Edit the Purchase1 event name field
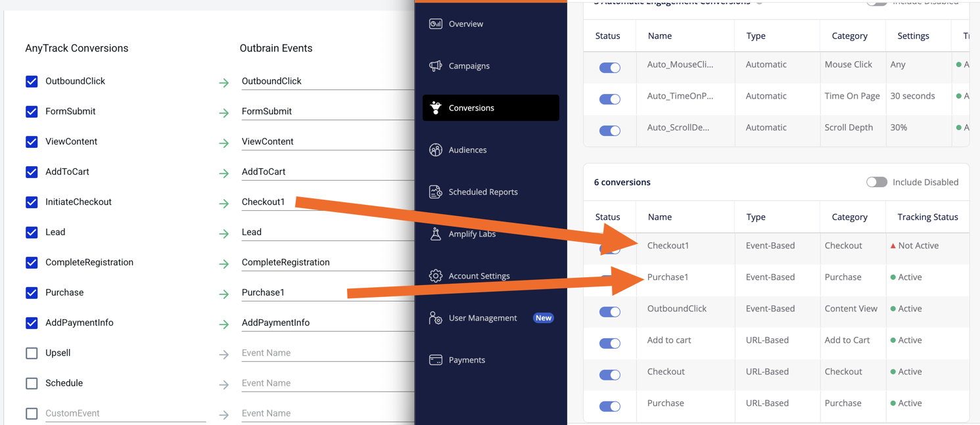This screenshot has height=425, width=980. tap(327, 293)
